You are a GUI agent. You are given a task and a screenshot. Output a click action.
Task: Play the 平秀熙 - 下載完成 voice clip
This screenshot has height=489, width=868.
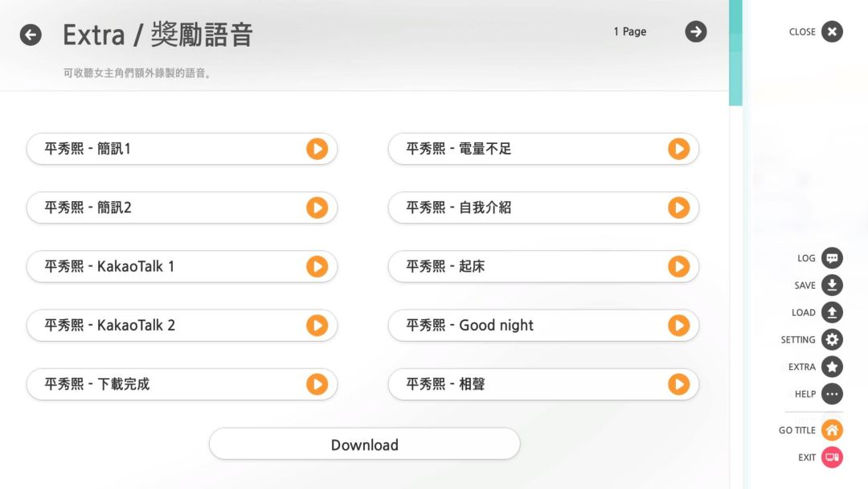coord(317,384)
